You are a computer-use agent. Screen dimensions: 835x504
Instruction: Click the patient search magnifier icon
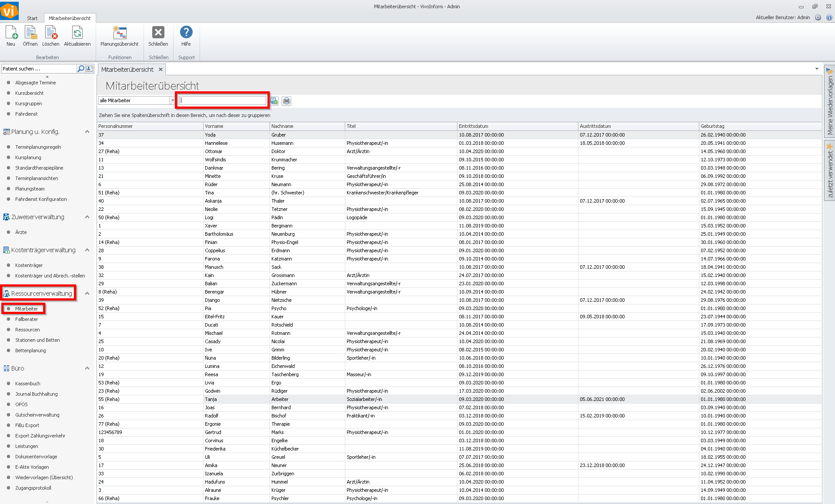[x=81, y=69]
